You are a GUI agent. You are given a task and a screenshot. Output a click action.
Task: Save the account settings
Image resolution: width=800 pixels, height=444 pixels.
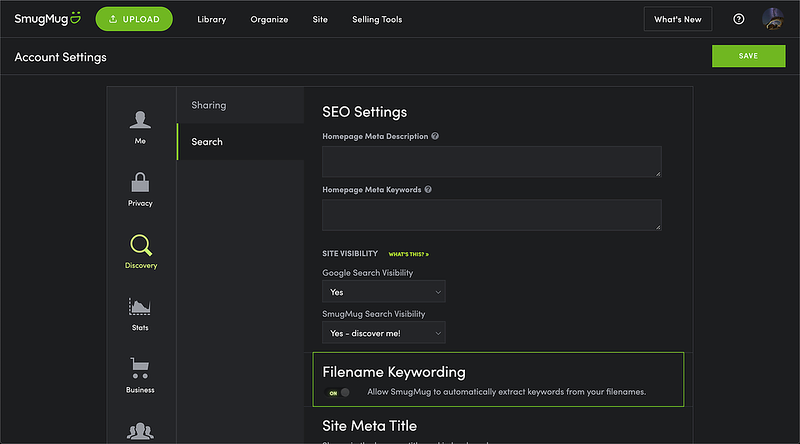[x=748, y=56]
